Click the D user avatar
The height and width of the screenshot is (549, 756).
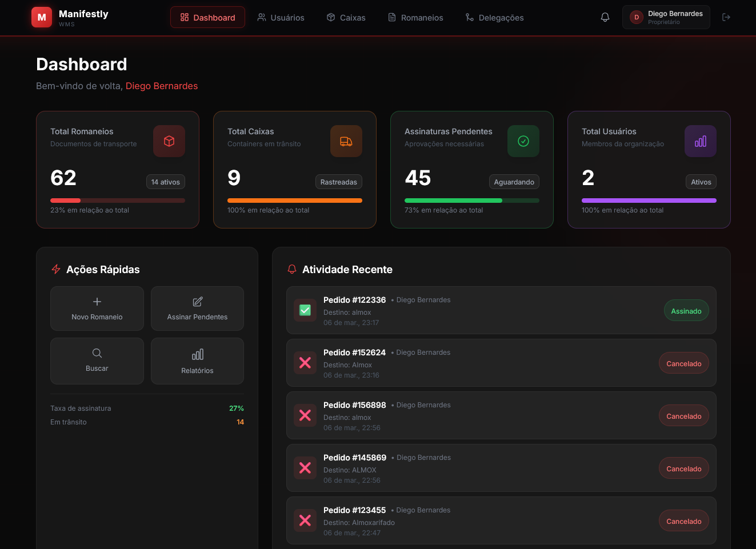pyautogui.click(x=637, y=17)
